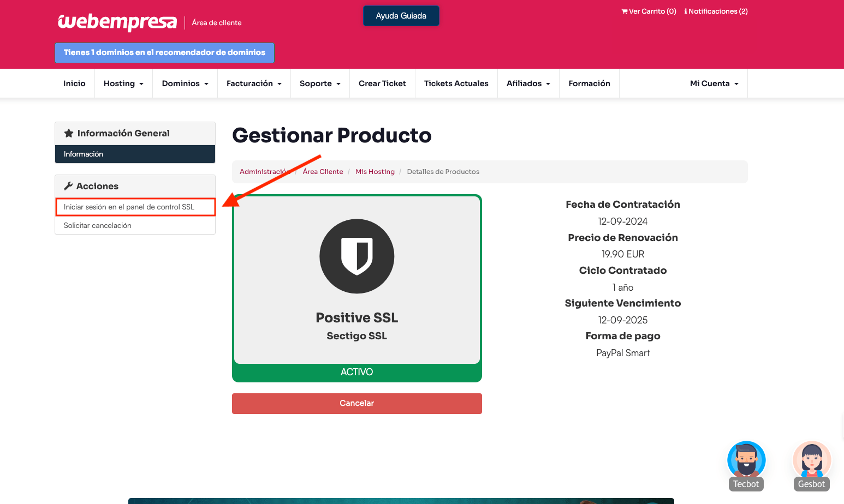This screenshot has width=844, height=504.
Task: Click the green ACTIVO status bar
Action: click(x=357, y=373)
